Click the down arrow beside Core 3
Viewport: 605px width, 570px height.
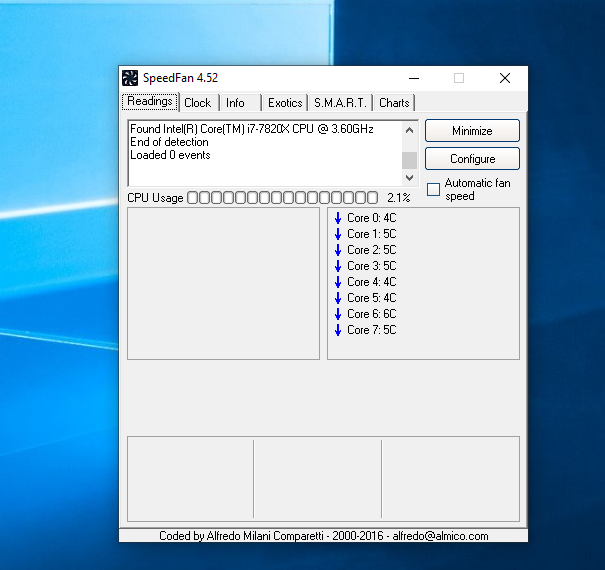[338, 266]
